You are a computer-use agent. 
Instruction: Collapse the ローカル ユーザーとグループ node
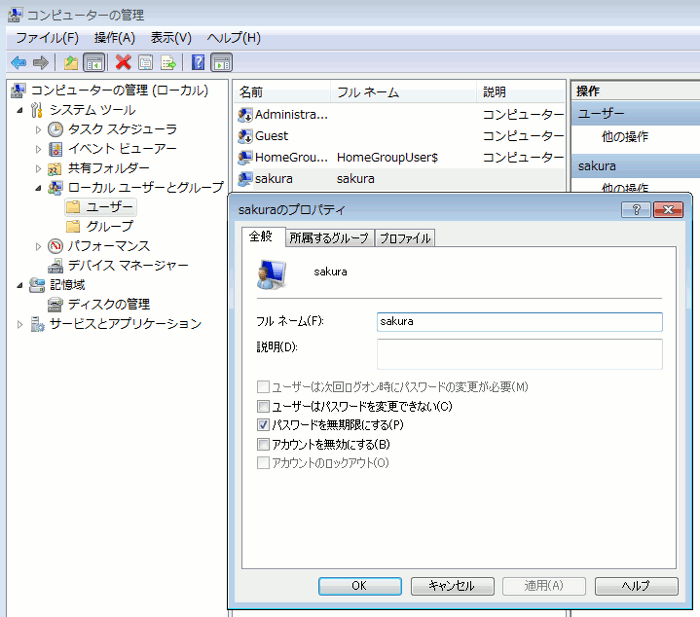39,188
